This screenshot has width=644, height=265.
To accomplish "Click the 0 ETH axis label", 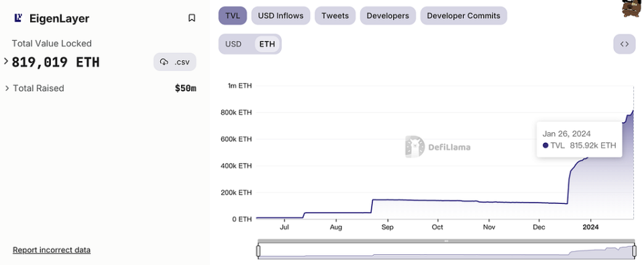I will (x=242, y=219).
